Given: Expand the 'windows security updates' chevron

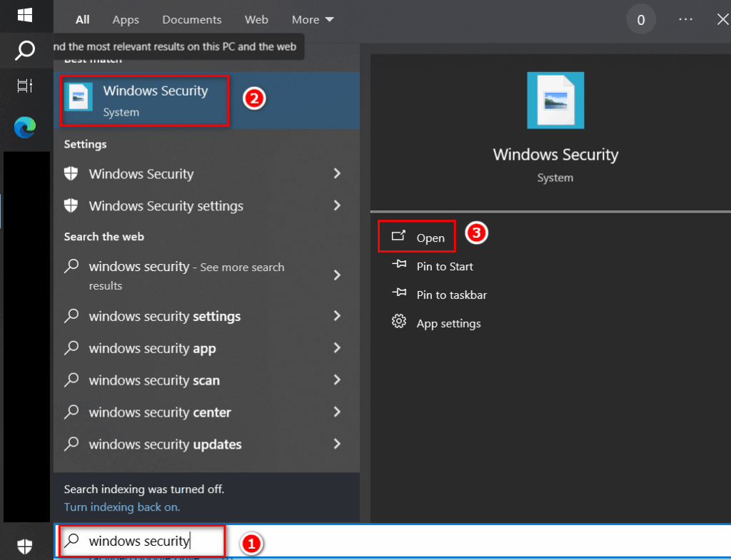Looking at the screenshot, I should point(337,444).
